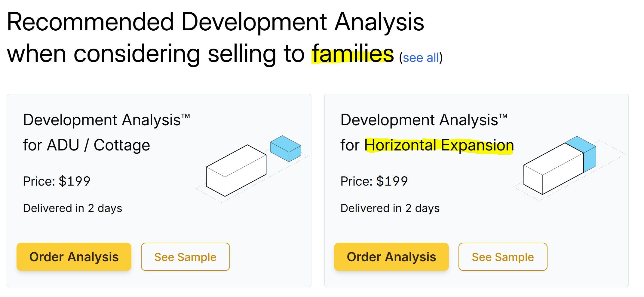Click the Price $199 in Horizontal Expansion card
Viewport: 644px width, 297px height.
[374, 181]
